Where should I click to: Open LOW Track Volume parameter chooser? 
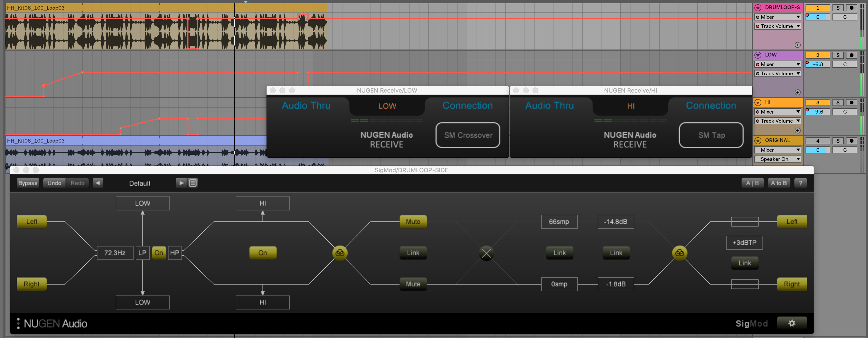[x=777, y=73]
